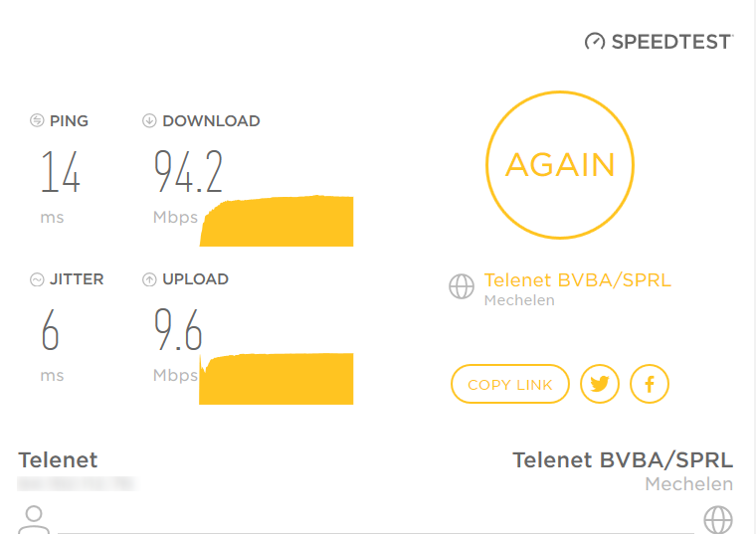Click the COPY LINK button
The width and height of the screenshot is (756, 534).
(x=510, y=384)
